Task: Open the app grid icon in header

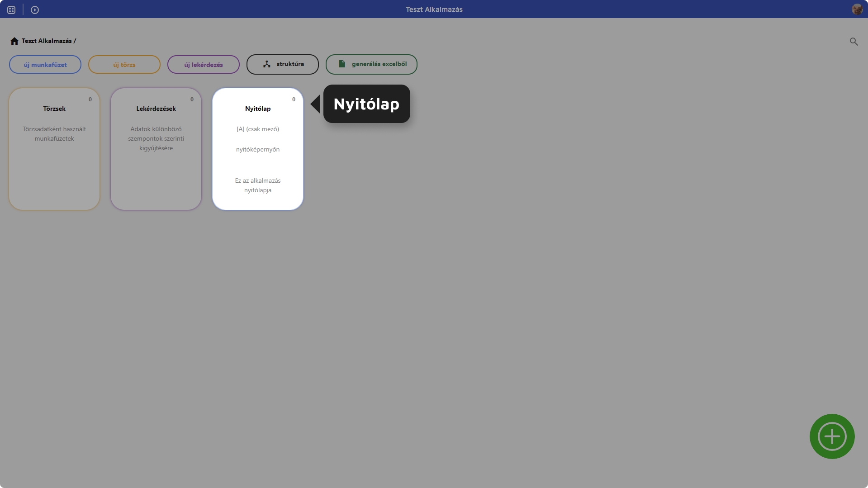Action: point(11,9)
